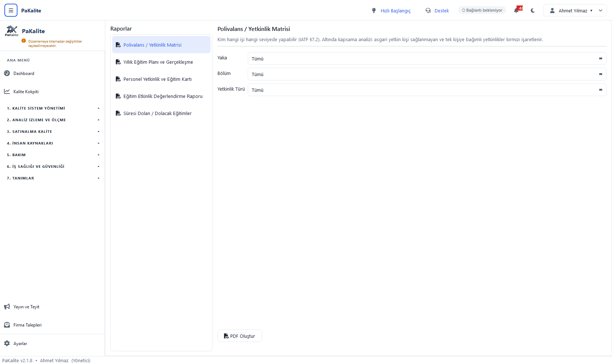This screenshot has height=364, width=612.
Task: Open Ayarlar gear icon
Action: click(x=7, y=343)
